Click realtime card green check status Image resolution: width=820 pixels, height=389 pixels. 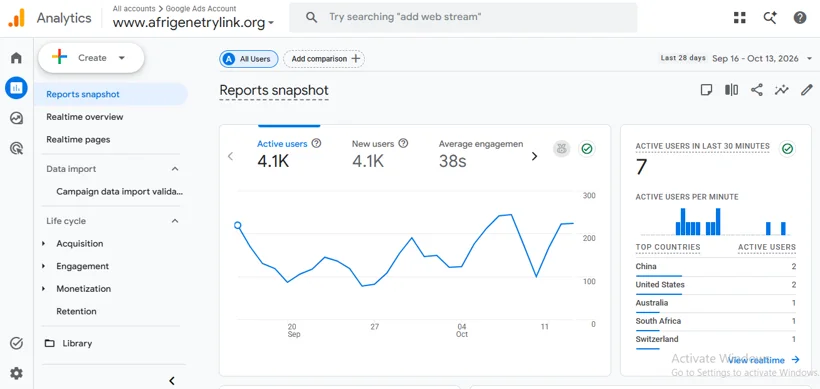point(787,149)
